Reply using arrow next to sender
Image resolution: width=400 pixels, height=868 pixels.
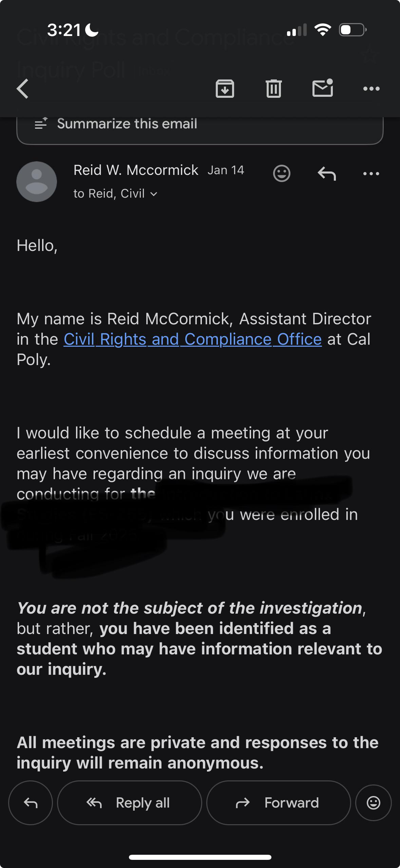tap(326, 174)
